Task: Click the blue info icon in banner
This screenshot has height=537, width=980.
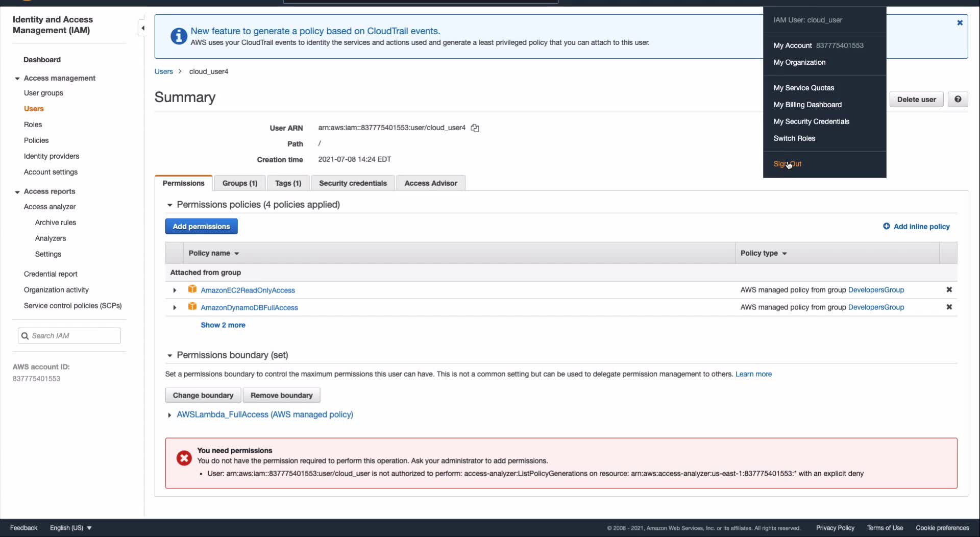Action: [x=178, y=36]
